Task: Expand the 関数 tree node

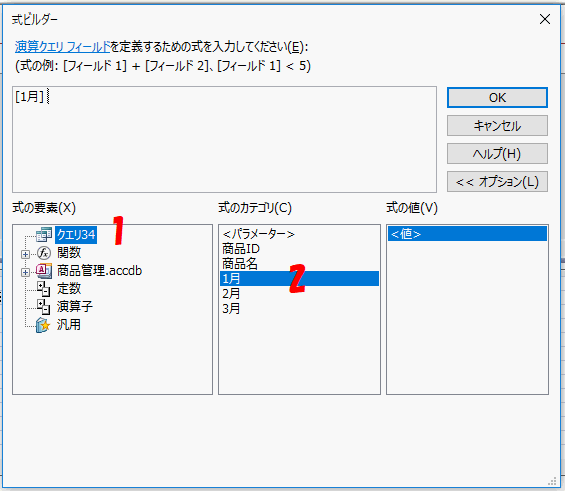Action: coord(25,254)
